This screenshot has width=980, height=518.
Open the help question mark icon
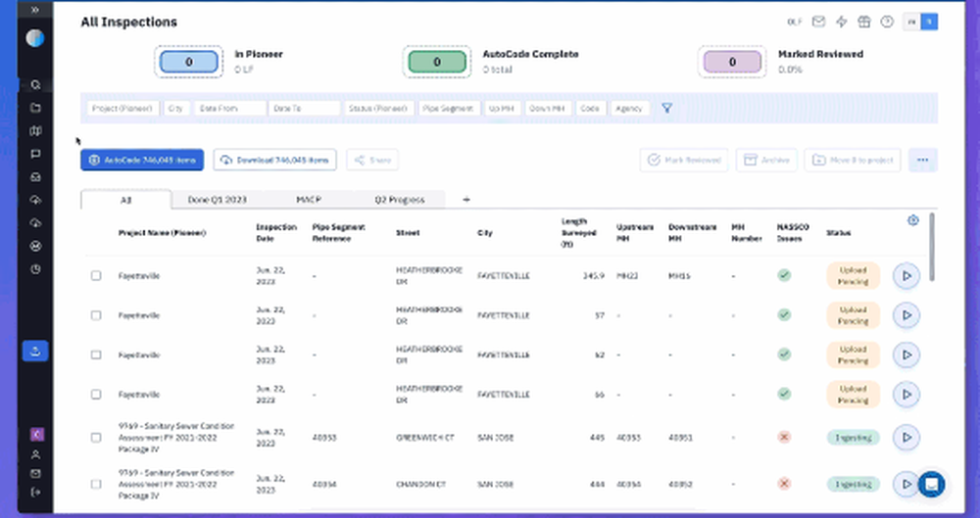887,22
